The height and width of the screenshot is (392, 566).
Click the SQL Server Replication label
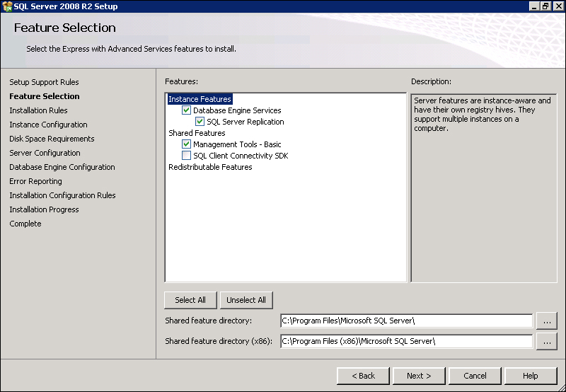246,122
